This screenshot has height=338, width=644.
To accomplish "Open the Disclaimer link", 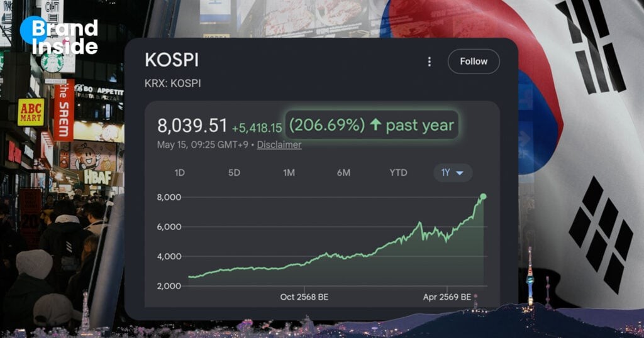I will click(279, 144).
